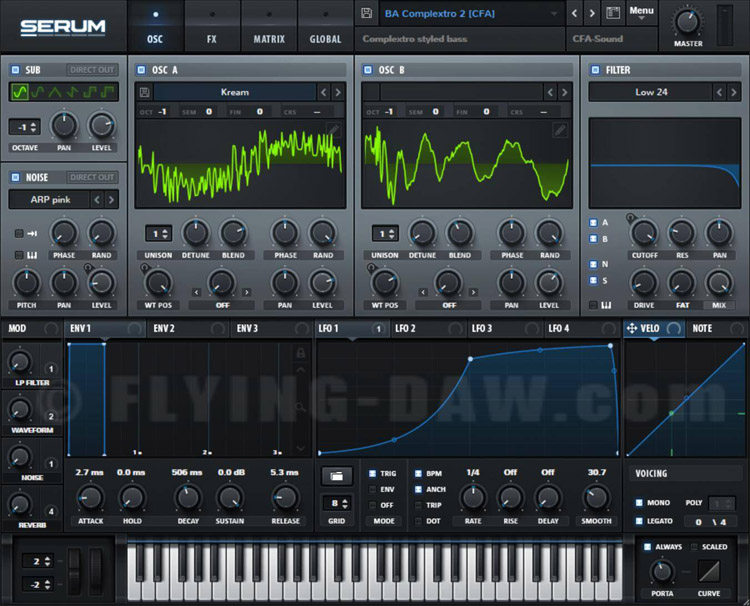The width and height of the screenshot is (750, 606).
Task: Click the Serum logo
Action: (x=63, y=27)
